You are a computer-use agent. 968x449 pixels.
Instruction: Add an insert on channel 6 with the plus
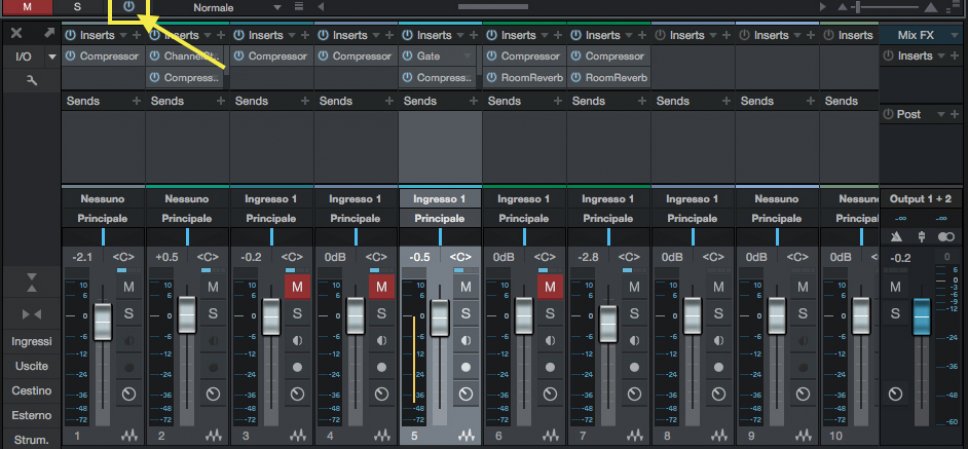[x=557, y=35]
